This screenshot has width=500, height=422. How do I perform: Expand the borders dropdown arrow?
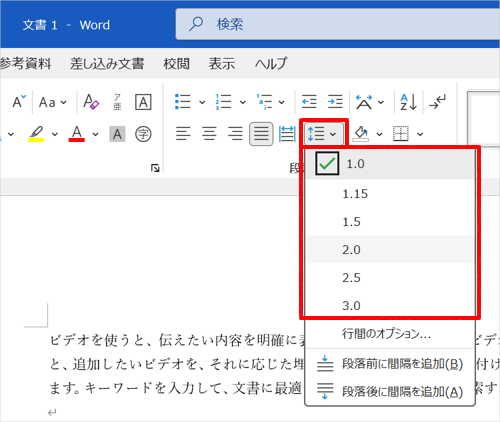(x=420, y=134)
